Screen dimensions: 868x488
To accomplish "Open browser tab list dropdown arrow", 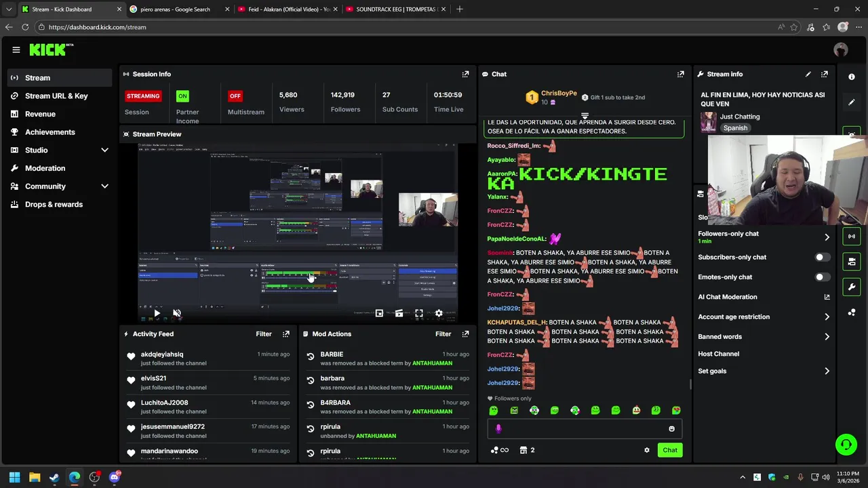I will 8,9.
